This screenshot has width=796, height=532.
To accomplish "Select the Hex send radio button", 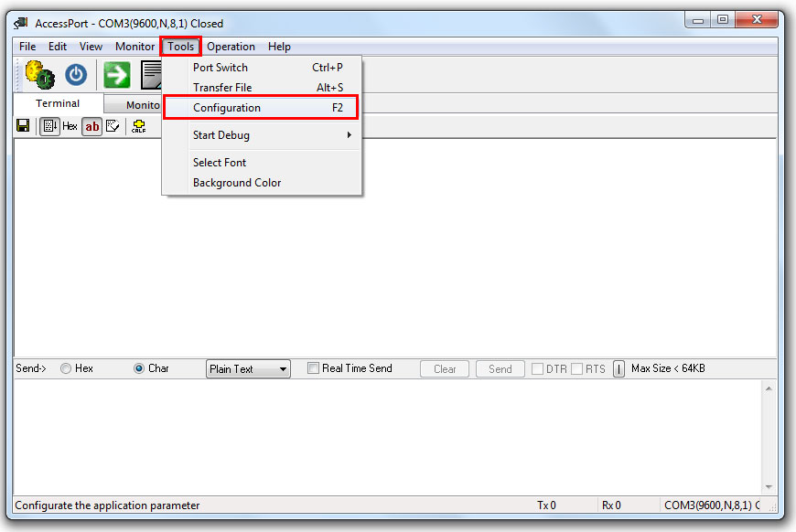I will pos(66,368).
